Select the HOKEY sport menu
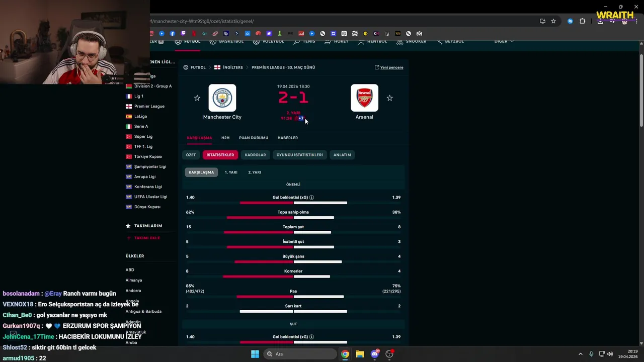 337,41
